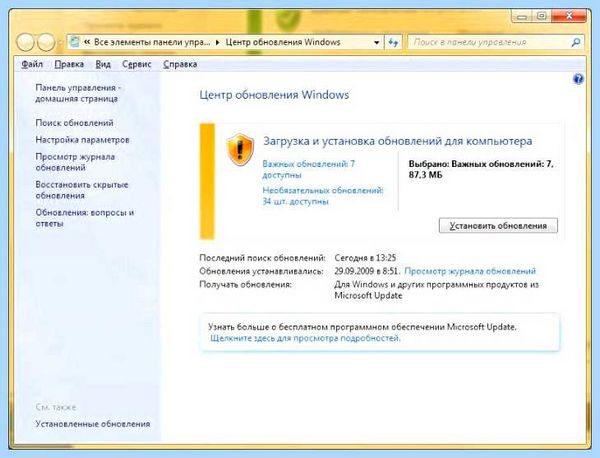This screenshot has width=600, height=458.
Task: Click the Установить обновления button
Action: coord(498,225)
